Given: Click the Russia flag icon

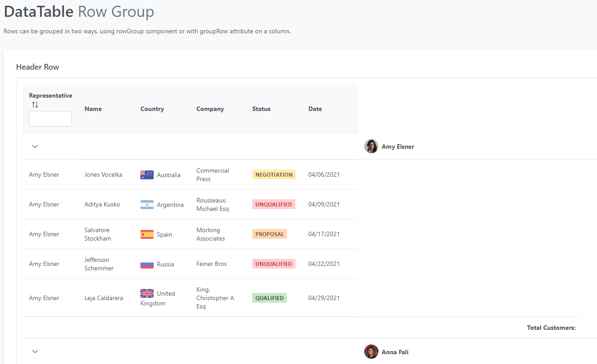Looking at the screenshot, I should click(147, 264).
